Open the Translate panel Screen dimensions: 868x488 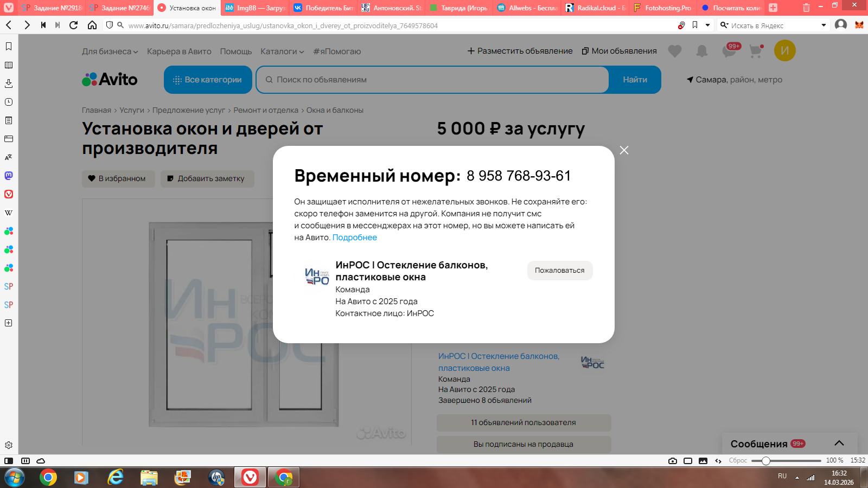9,157
